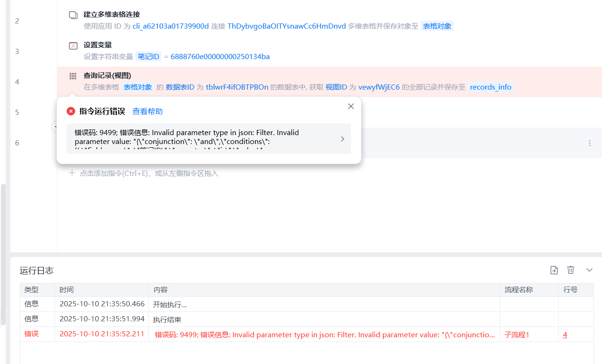
Task: Click the 视图ID parameter label
Action: (x=336, y=87)
